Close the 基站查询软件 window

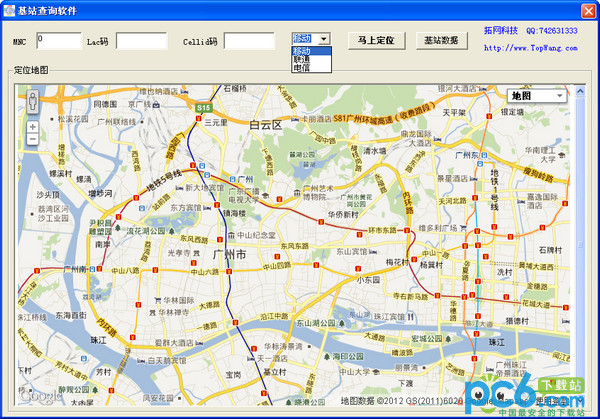(x=587, y=8)
